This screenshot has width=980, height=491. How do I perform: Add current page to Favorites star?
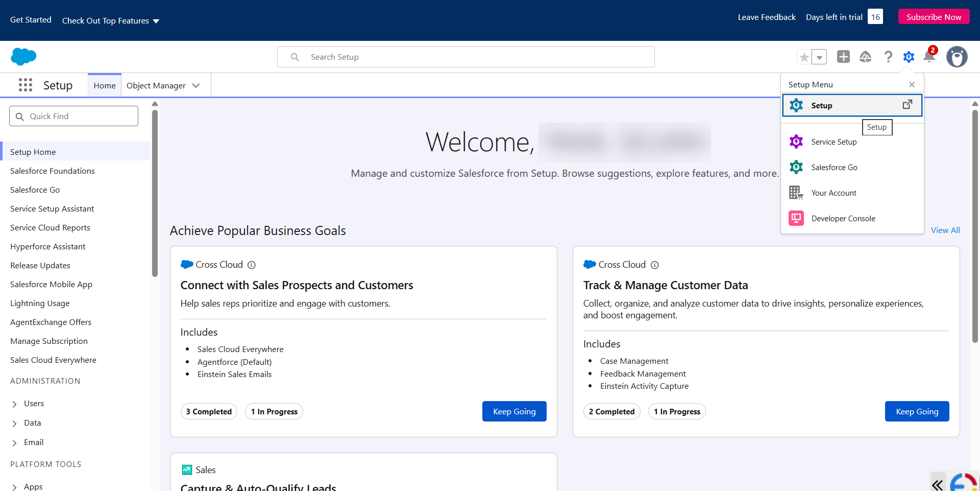pos(804,57)
